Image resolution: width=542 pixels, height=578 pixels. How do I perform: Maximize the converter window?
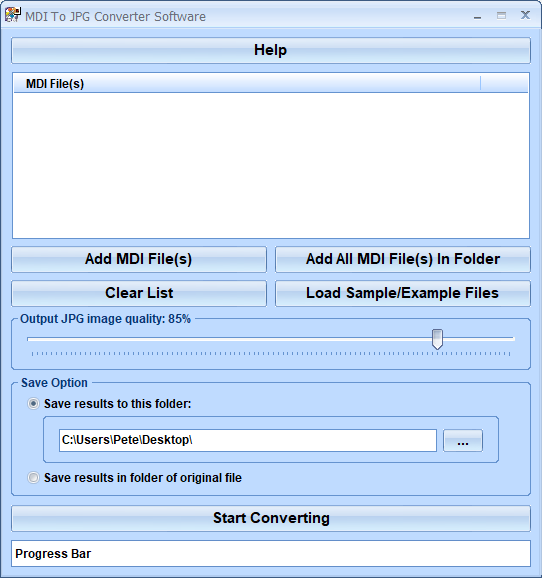tap(501, 15)
